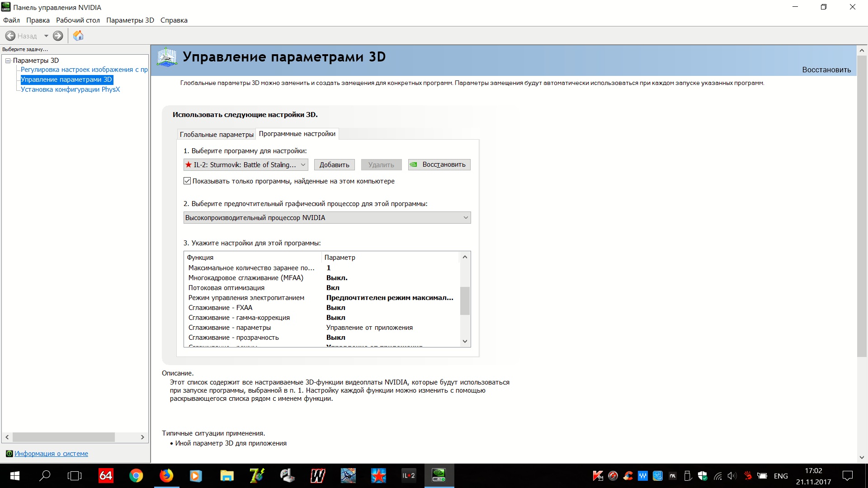Open the 'Параметры 3D' menu
The width and height of the screenshot is (868, 488).
(130, 20)
